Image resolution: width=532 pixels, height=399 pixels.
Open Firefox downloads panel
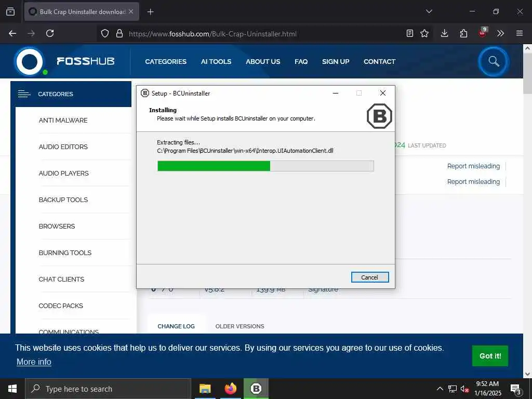445,33
